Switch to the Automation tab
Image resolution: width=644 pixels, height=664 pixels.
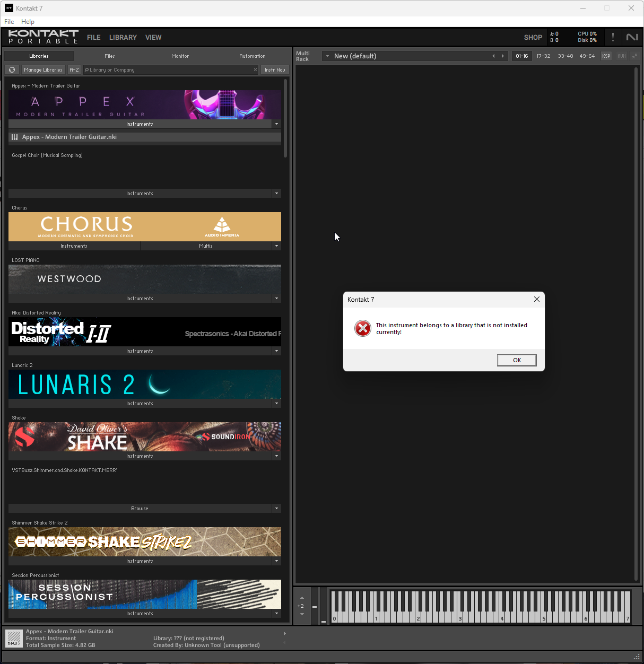(x=253, y=56)
